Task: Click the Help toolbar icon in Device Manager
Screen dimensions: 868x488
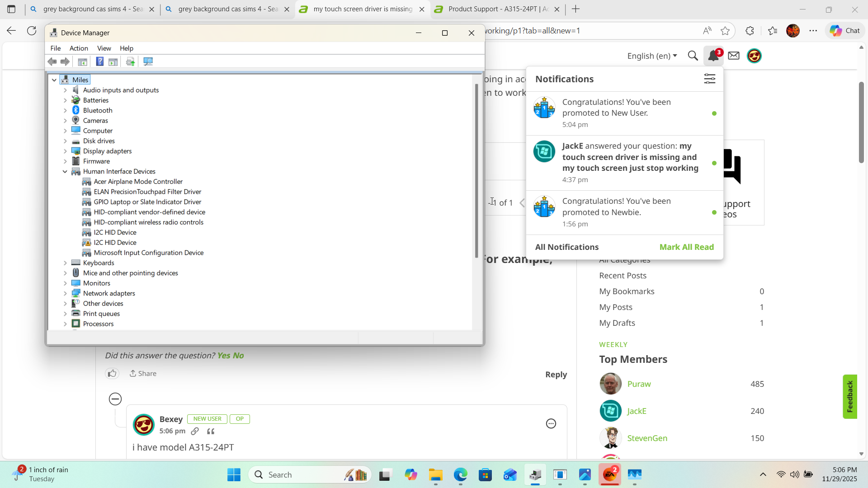Action: (x=100, y=62)
